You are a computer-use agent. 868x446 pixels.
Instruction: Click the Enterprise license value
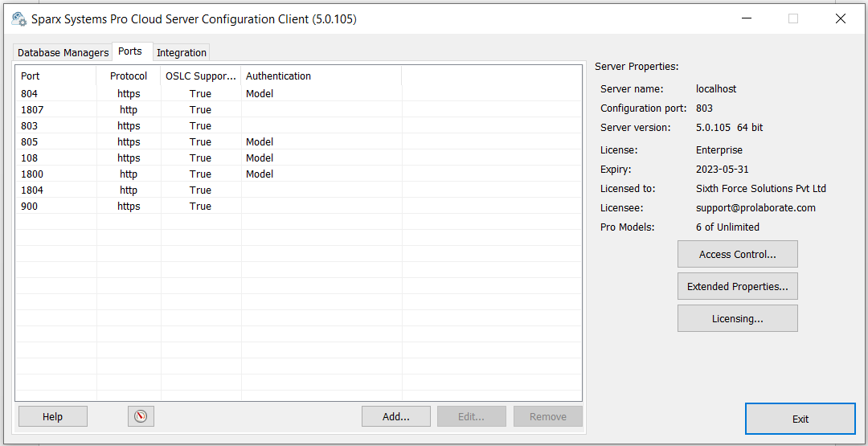719,150
